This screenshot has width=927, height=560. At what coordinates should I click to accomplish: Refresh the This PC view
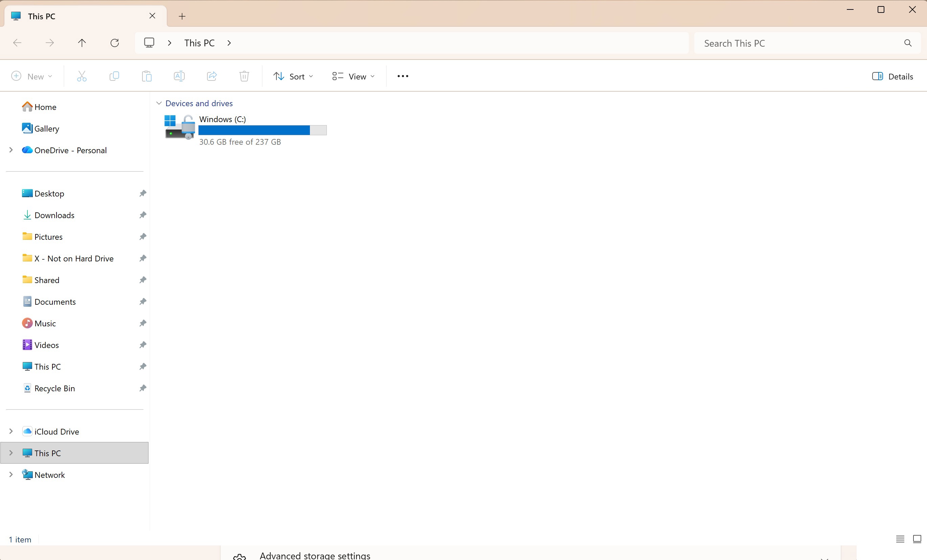click(x=115, y=43)
